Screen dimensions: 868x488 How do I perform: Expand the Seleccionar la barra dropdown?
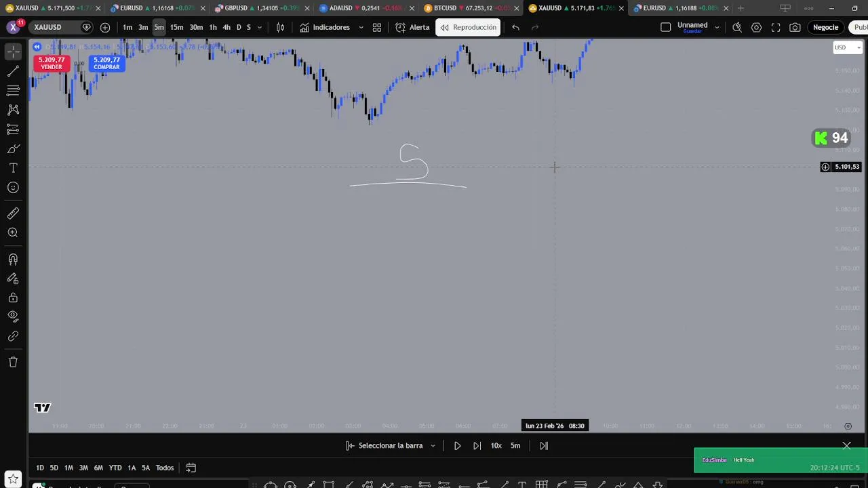[x=433, y=446]
